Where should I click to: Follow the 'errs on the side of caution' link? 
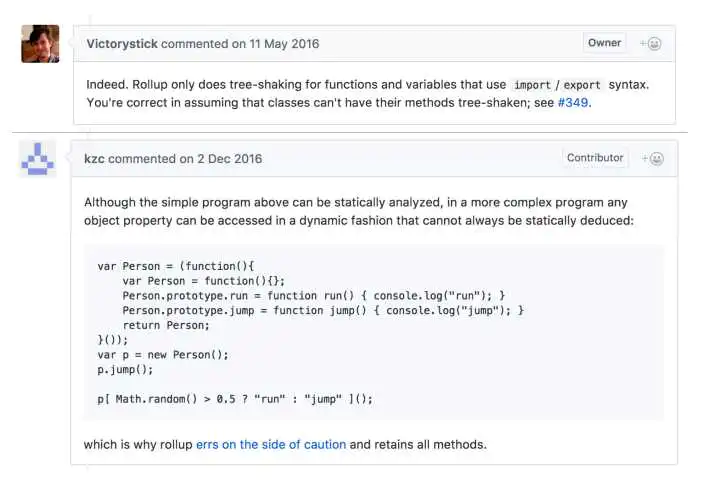tap(271, 444)
